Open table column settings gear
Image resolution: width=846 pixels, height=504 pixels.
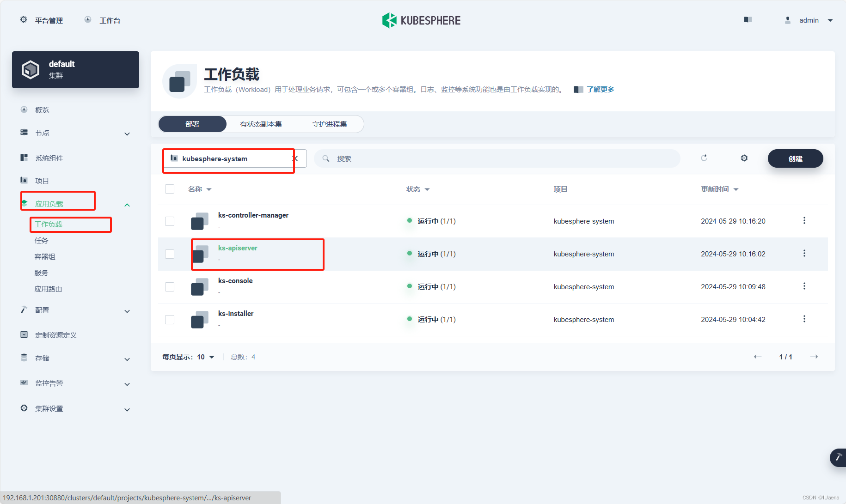[x=744, y=158]
